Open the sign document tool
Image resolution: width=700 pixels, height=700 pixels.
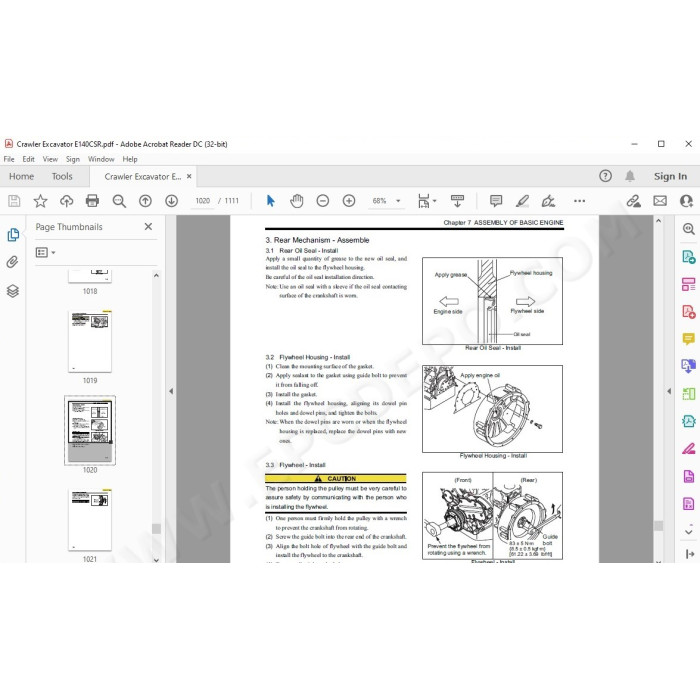click(548, 201)
